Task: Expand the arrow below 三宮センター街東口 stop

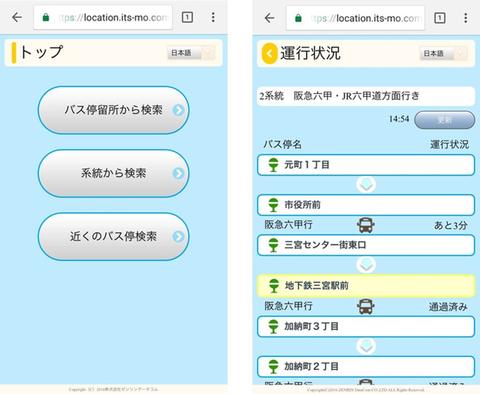Action: 366,265
